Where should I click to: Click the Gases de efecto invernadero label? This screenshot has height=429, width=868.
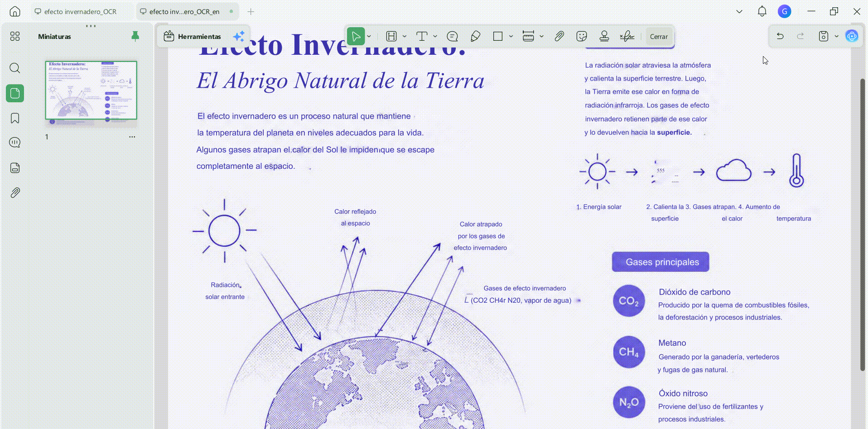pos(525,288)
